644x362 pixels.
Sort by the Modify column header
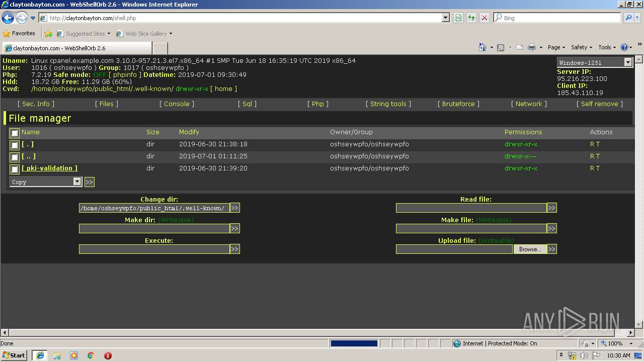point(189,132)
